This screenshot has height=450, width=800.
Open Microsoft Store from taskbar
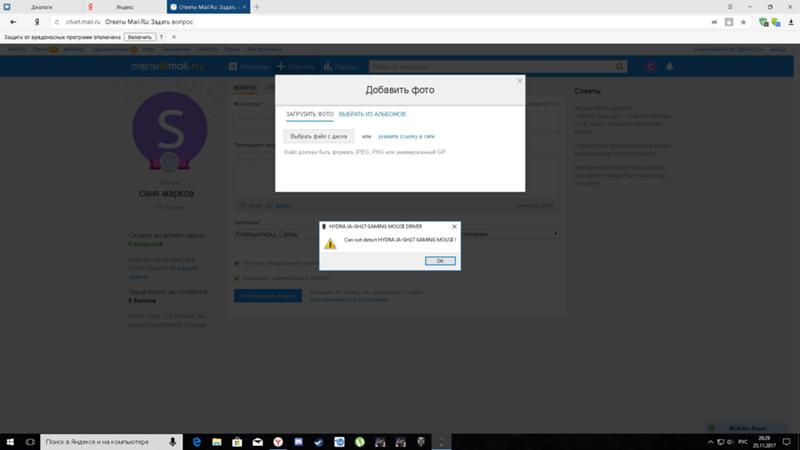(x=237, y=442)
